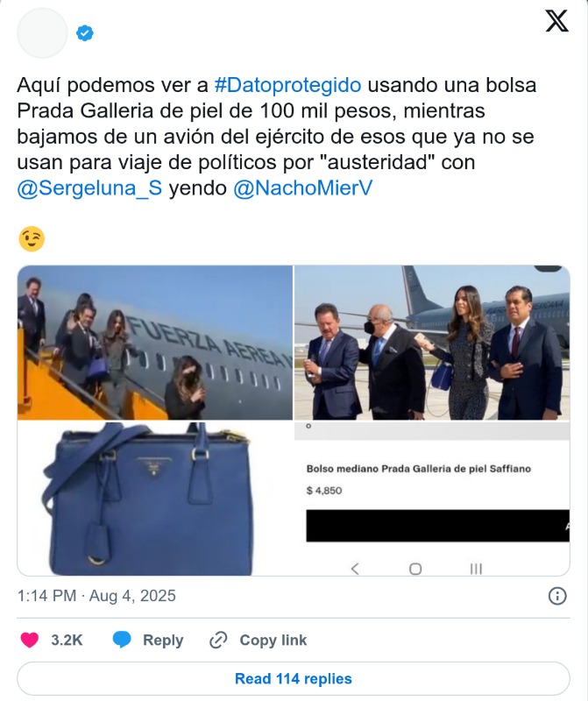Open the #Datoprotegido hashtag

[287, 85]
